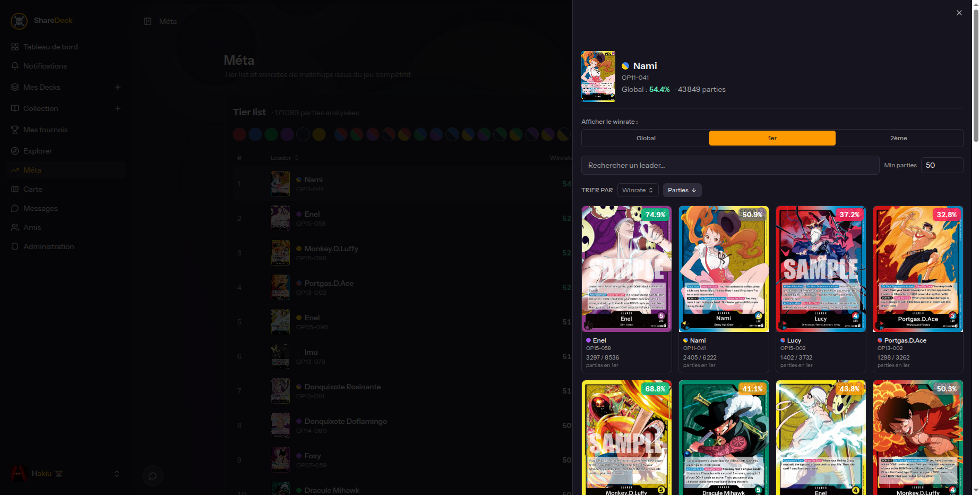Open the Nami 50.9% matchup card
Screen dimensions: 980x495
click(724, 289)
